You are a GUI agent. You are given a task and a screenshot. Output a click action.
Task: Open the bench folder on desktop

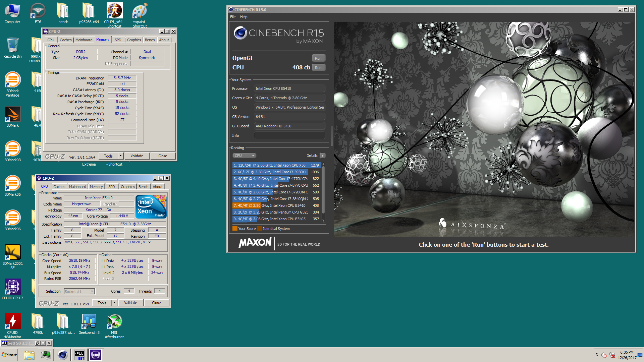(x=63, y=13)
